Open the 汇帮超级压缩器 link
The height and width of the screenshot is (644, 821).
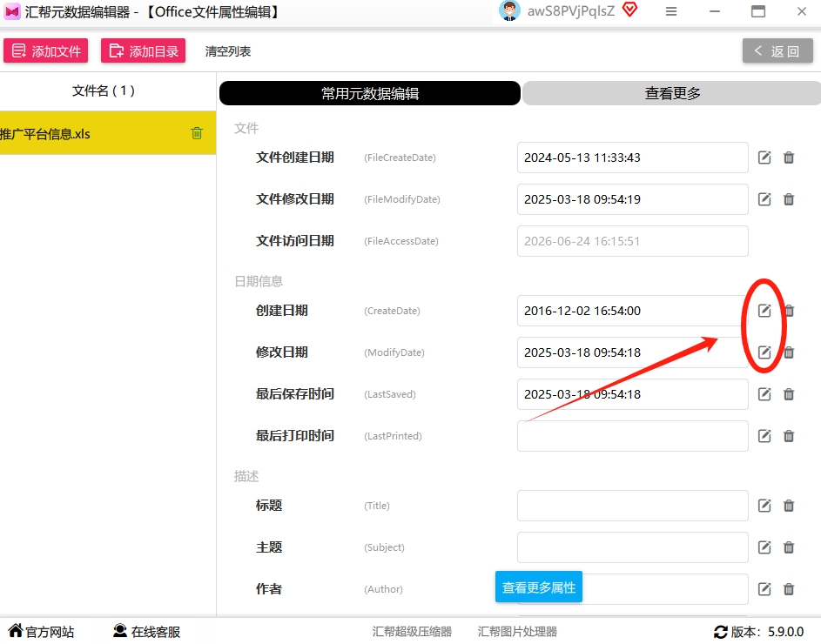pyautogui.click(x=412, y=632)
